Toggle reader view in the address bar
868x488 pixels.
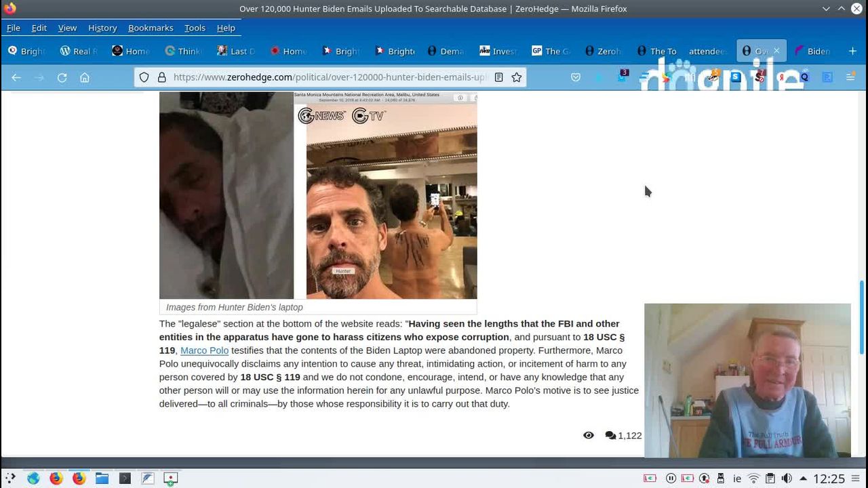point(498,77)
